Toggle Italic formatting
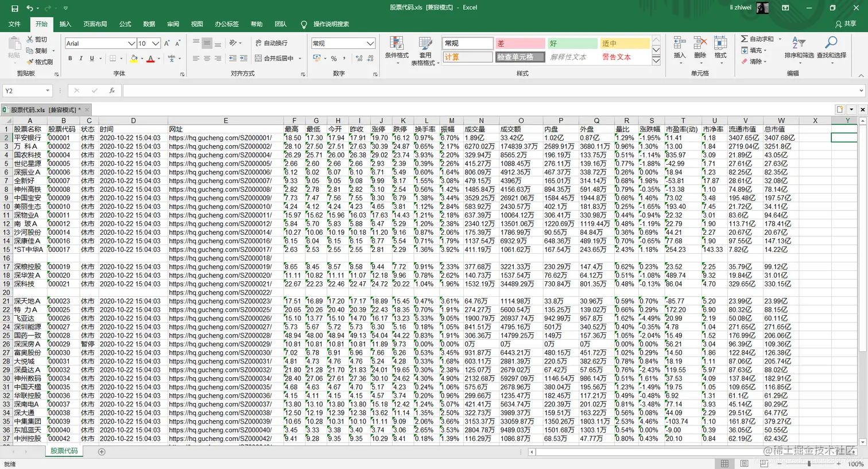Screen dimensions: 868x469 81,59
